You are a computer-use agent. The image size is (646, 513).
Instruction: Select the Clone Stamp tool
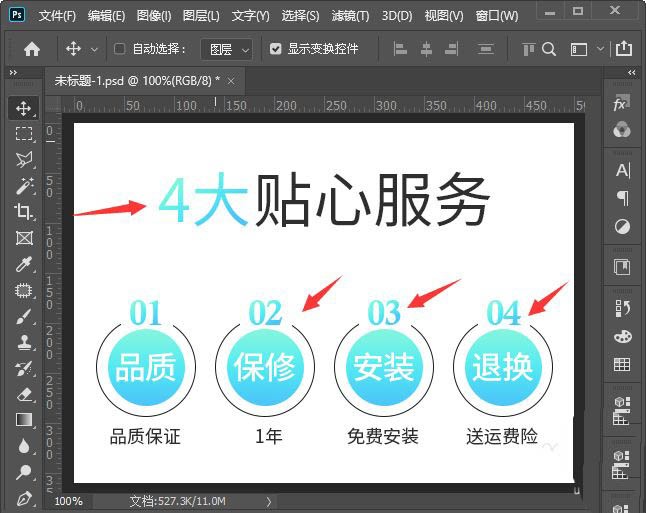(24, 342)
